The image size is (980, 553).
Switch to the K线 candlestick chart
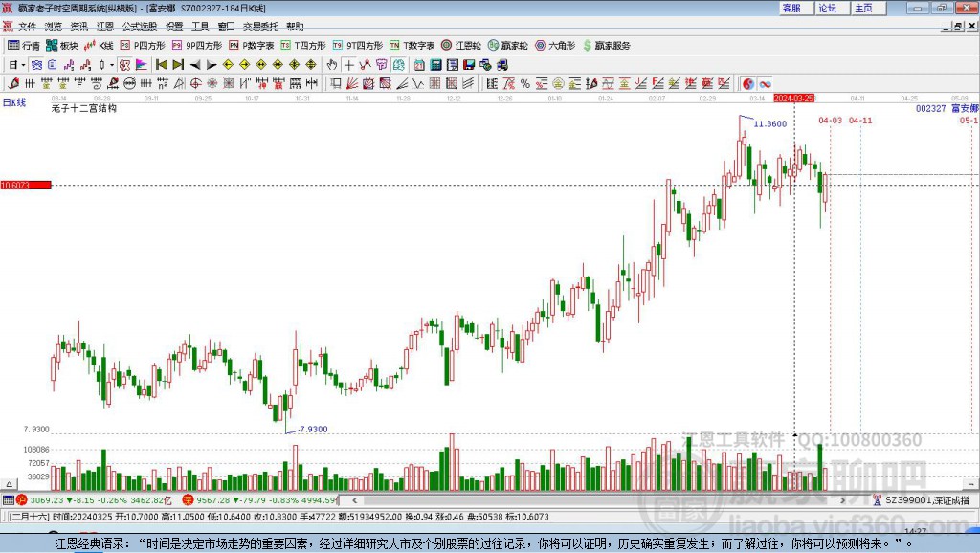99,46
